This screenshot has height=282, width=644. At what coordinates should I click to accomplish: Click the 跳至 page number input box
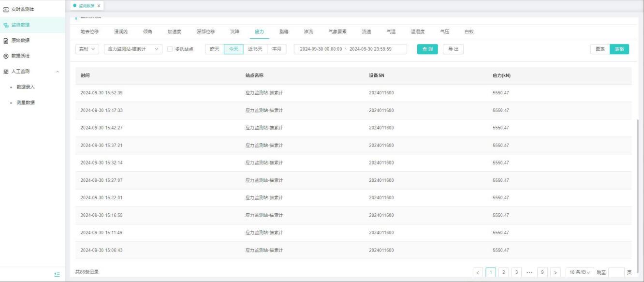coord(616,272)
